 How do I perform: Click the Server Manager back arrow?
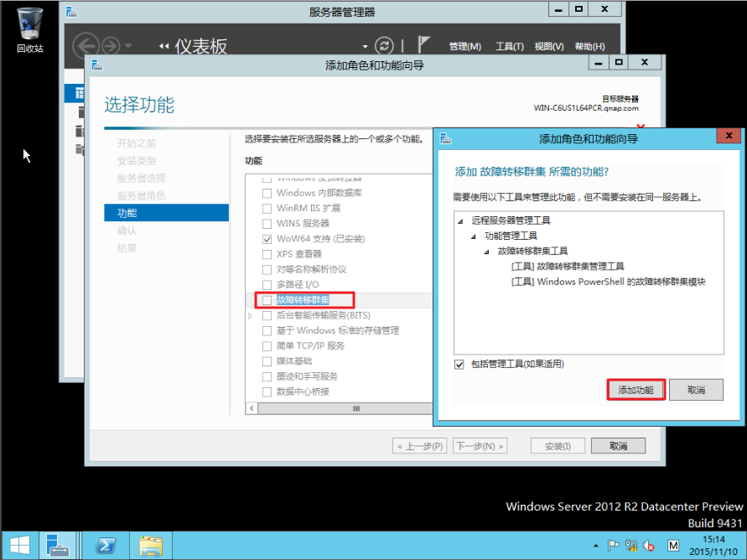(x=86, y=46)
